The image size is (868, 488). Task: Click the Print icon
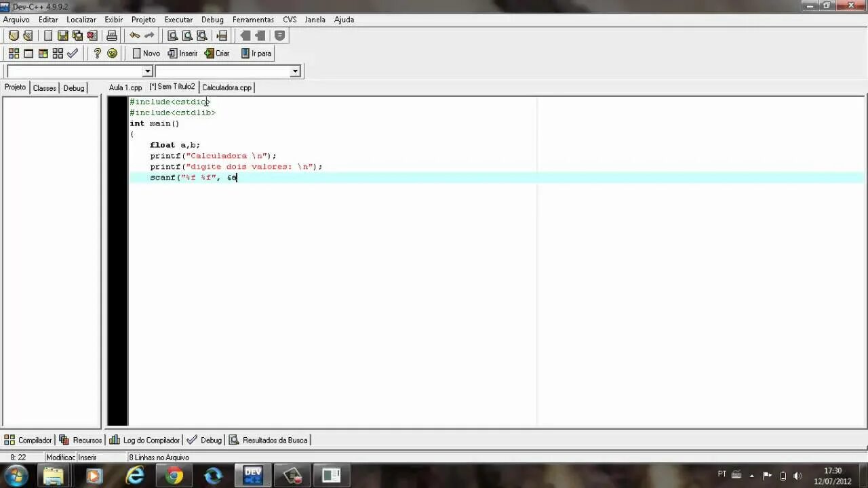click(x=112, y=36)
